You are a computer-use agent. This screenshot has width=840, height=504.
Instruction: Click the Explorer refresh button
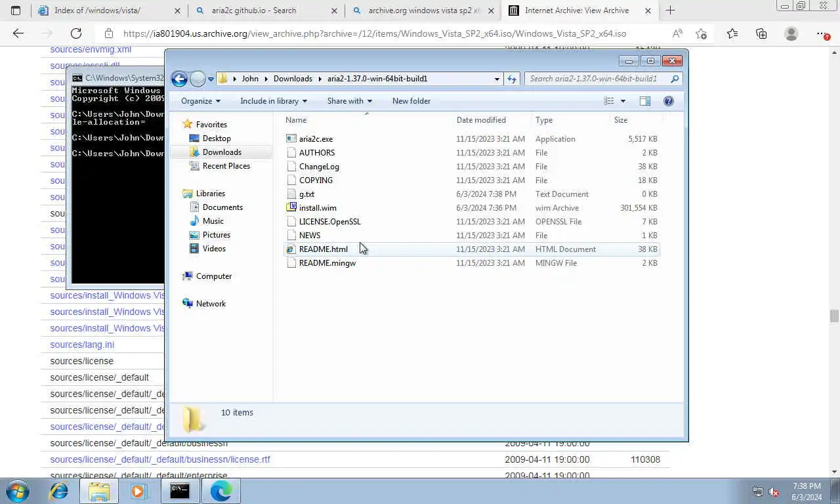[x=512, y=79]
